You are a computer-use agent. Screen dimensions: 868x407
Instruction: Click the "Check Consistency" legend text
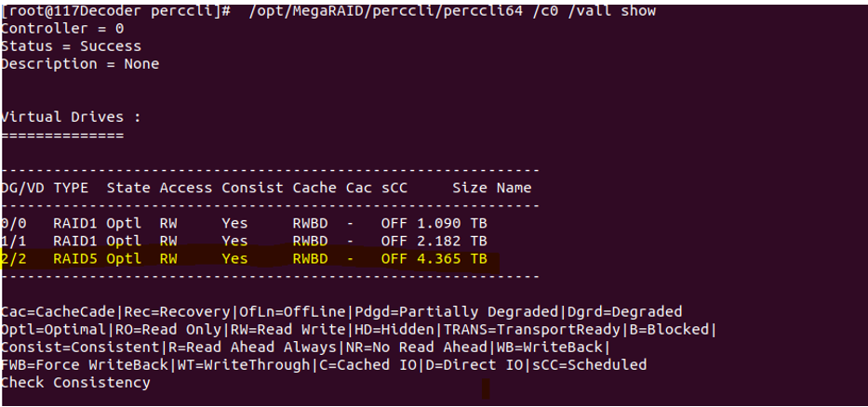(75, 383)
